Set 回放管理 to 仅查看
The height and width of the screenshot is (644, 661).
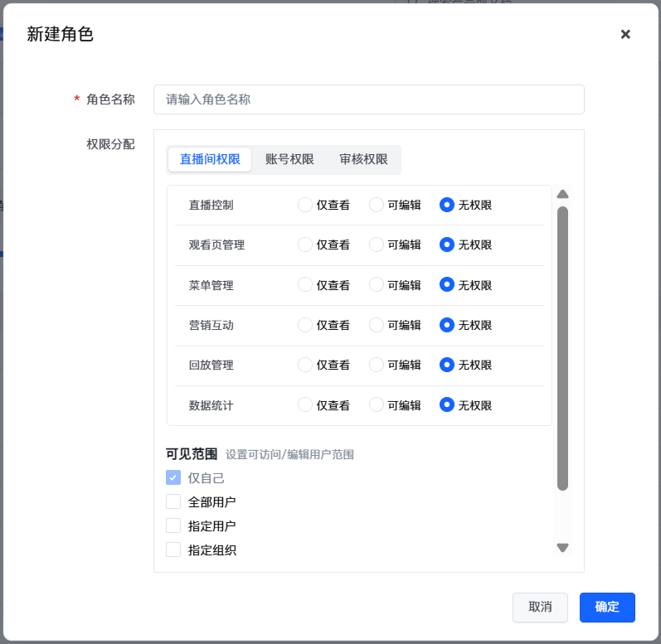[x=305, y=365]
